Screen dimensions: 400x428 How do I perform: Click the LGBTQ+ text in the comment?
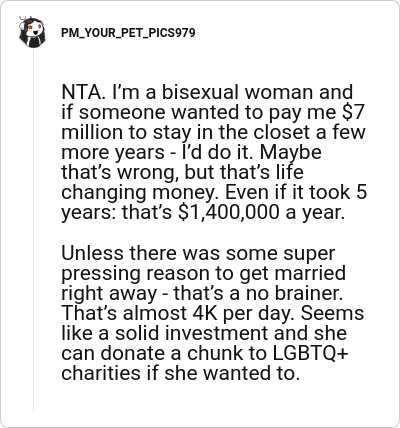(x=311, y=353)
